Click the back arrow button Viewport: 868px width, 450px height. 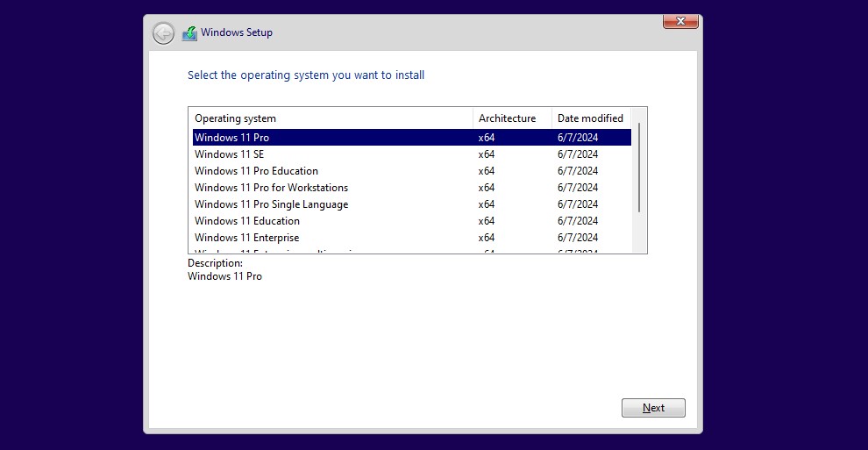coord(163,33)
